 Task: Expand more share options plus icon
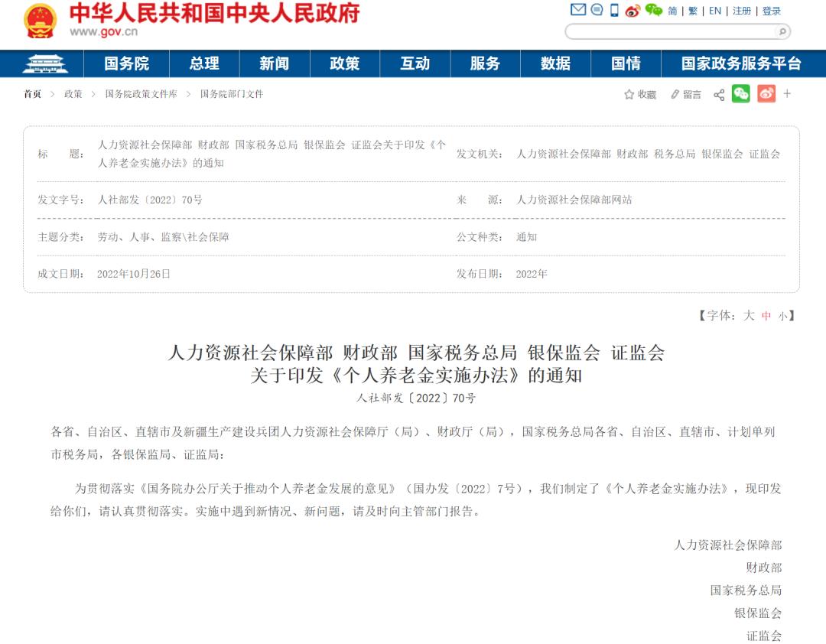[787, 94]
